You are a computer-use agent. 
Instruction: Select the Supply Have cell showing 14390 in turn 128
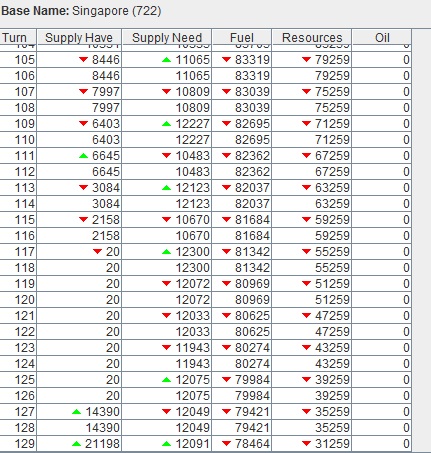(x=79, y=428)
